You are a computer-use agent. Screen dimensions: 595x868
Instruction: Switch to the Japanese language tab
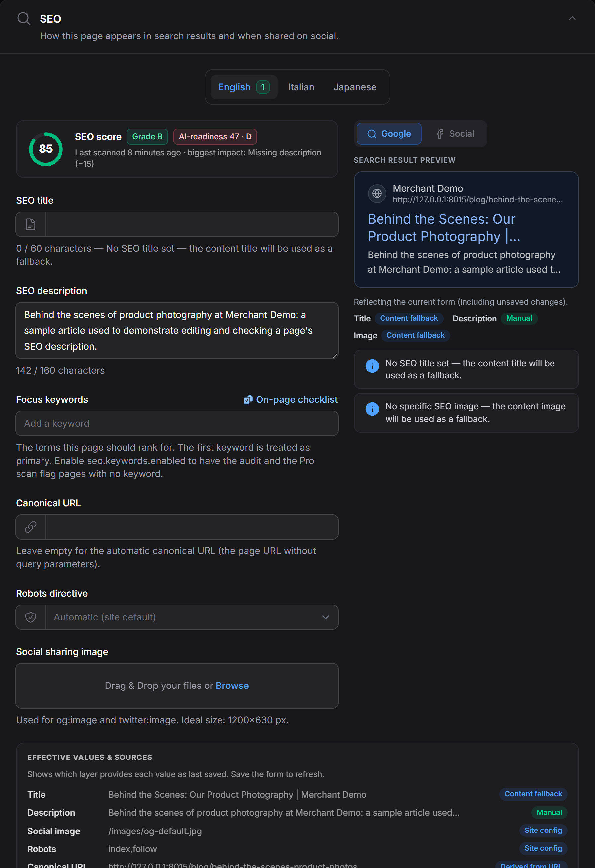tap(355, 87)
